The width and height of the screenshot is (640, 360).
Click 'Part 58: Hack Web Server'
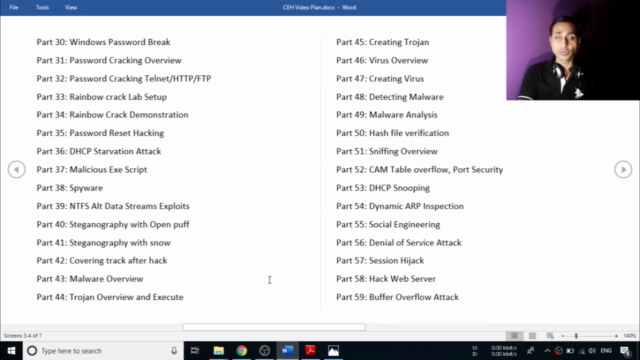click(386, 279)
